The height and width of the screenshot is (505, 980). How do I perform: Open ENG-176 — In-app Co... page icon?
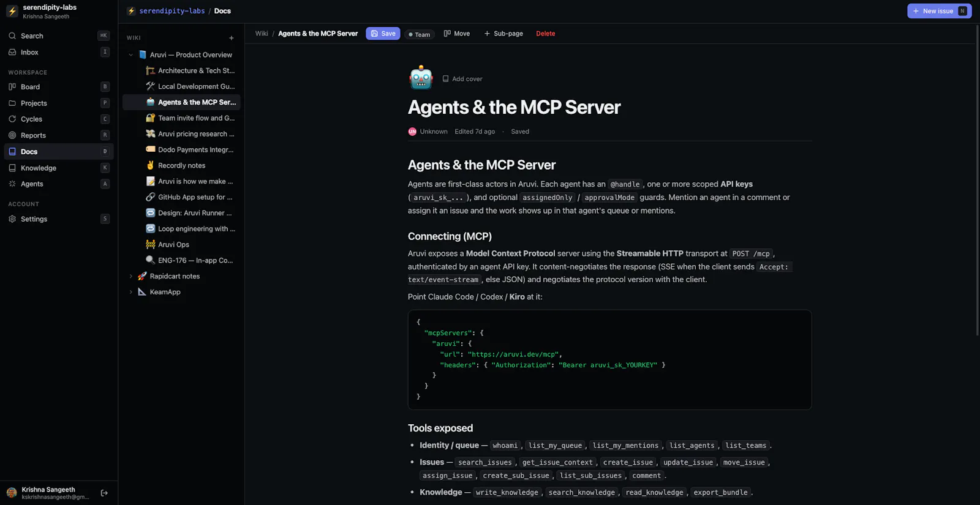coord(150,260)
